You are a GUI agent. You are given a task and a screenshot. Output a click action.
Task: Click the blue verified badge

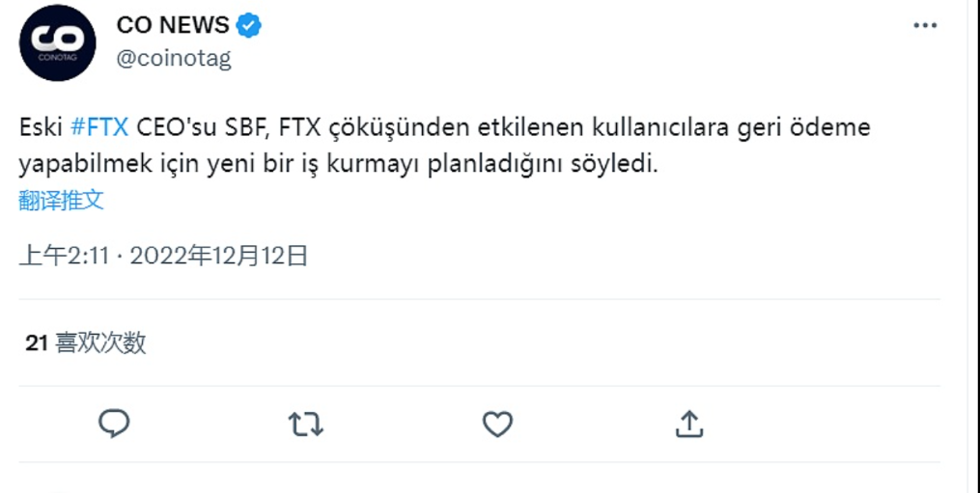[249, 25]
